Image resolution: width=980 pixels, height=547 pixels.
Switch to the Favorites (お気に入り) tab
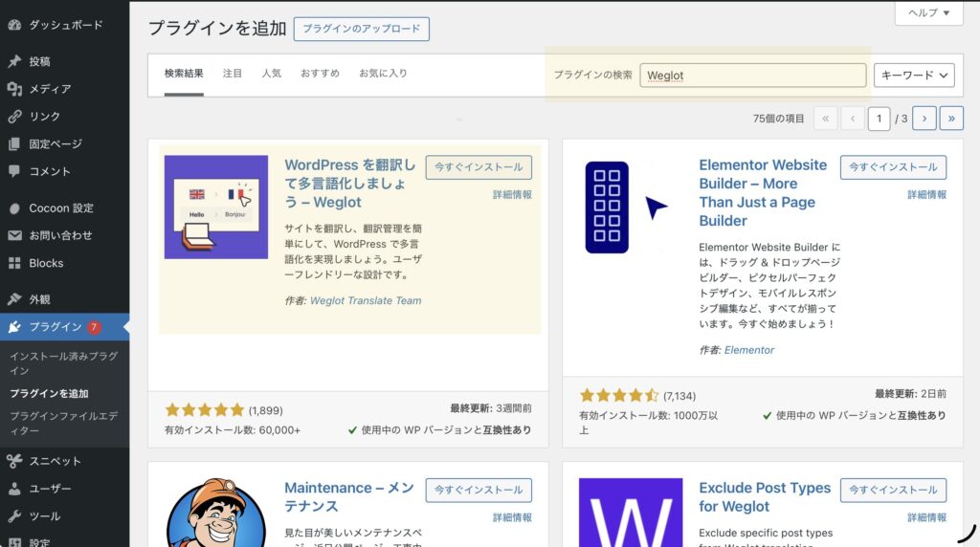click(383, 74)
